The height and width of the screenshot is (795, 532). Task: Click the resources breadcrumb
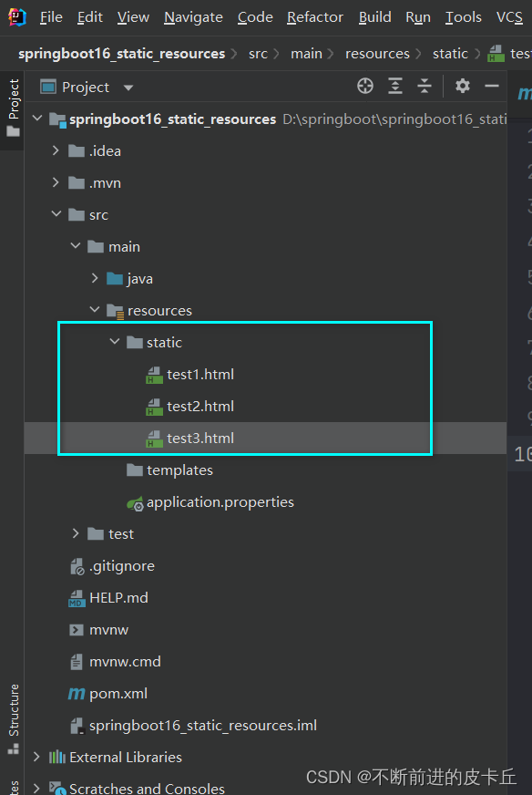[377, 54]
